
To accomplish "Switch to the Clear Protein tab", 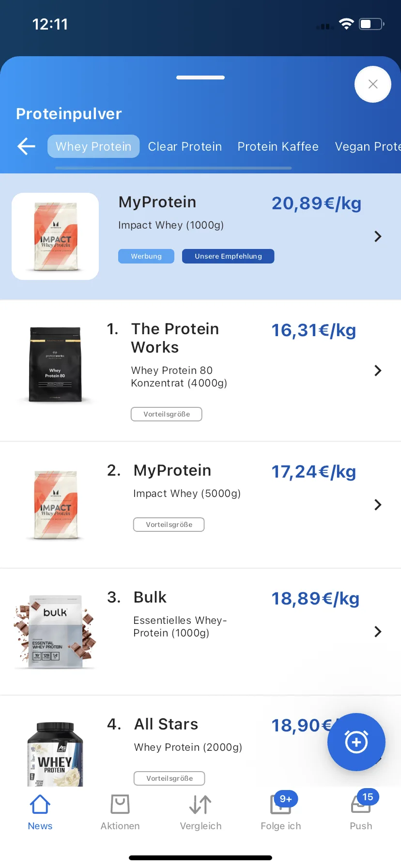I will pyautogui.click(x=185, y=146).
